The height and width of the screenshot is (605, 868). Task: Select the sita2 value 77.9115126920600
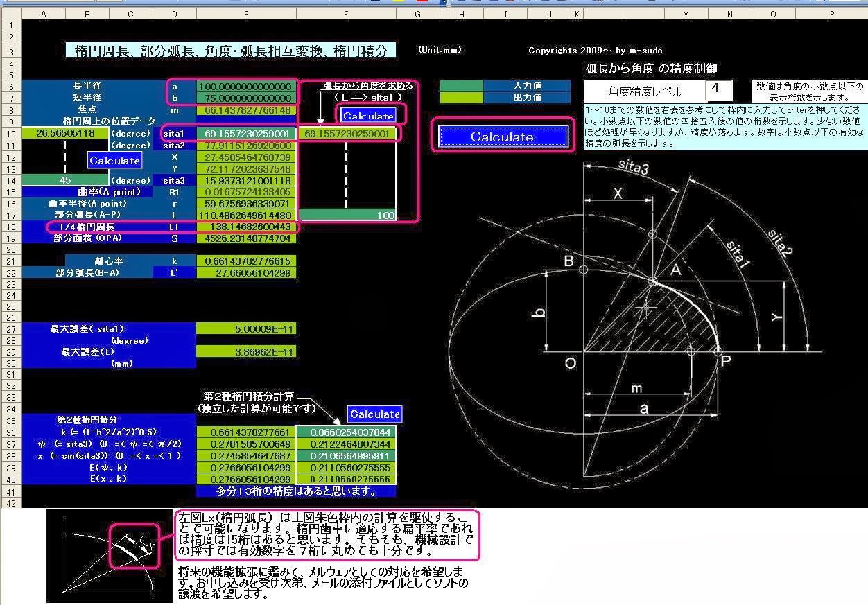pyautogui.click(x=246, y=146)
